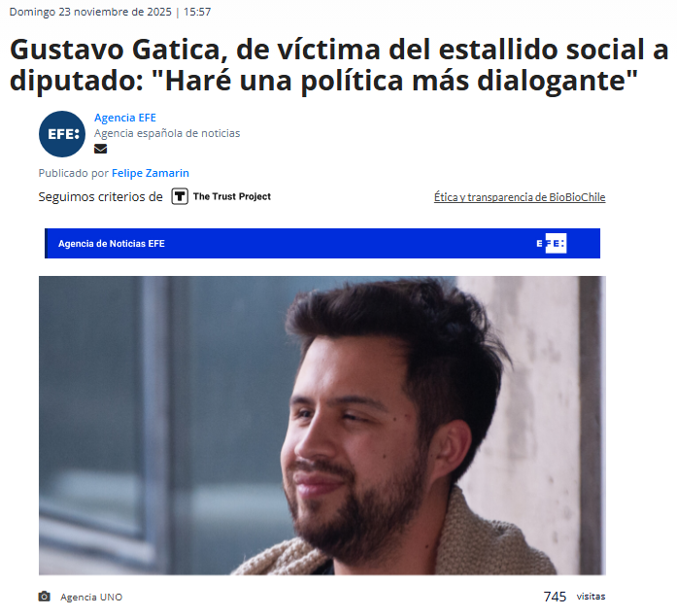This screenshot has height=616, width=677.
Task: Click the Agencia española de noticias subtitle
Action: point(167,133)
